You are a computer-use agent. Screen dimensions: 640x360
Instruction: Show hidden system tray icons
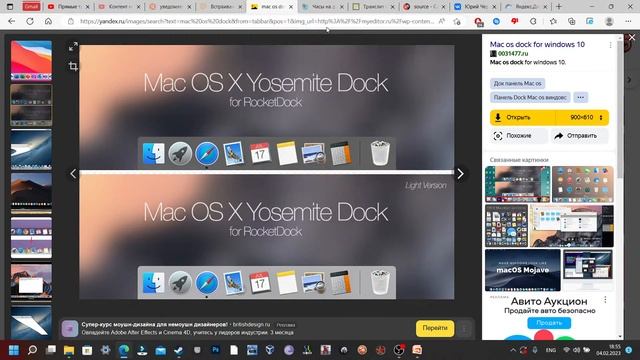[x=513, y=350]
